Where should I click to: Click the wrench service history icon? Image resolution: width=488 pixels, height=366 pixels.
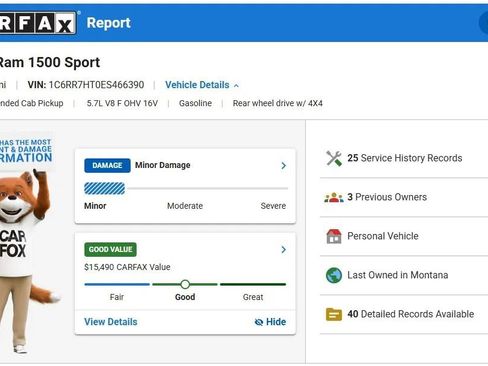[x=334, y=158]
